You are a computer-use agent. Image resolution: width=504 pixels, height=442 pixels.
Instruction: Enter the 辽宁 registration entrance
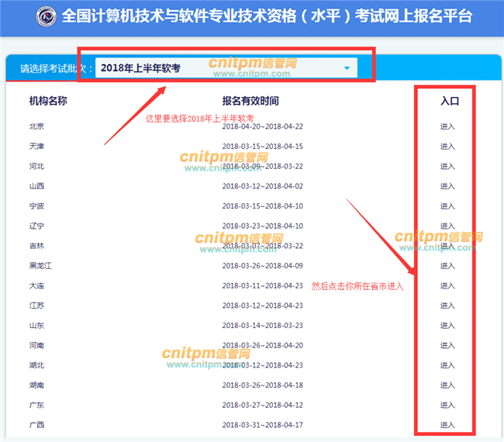click(447, 226)
